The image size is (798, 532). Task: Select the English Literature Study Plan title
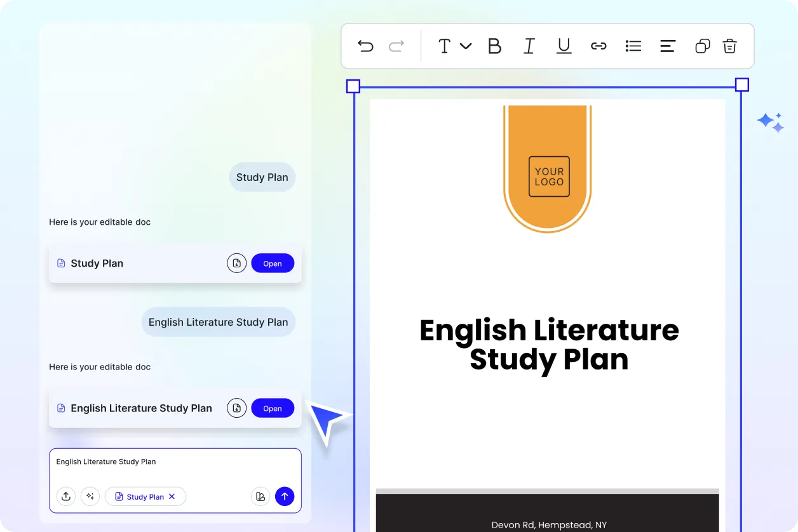point(549,345)
